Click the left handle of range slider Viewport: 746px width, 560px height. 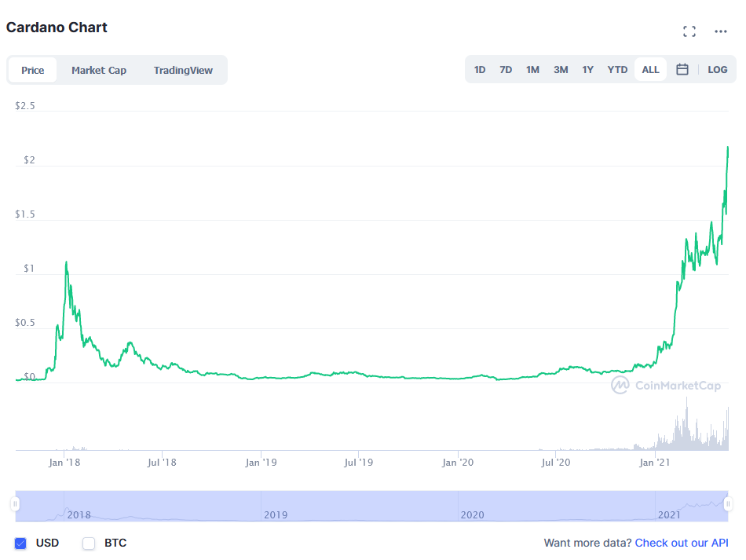(15, 503)
